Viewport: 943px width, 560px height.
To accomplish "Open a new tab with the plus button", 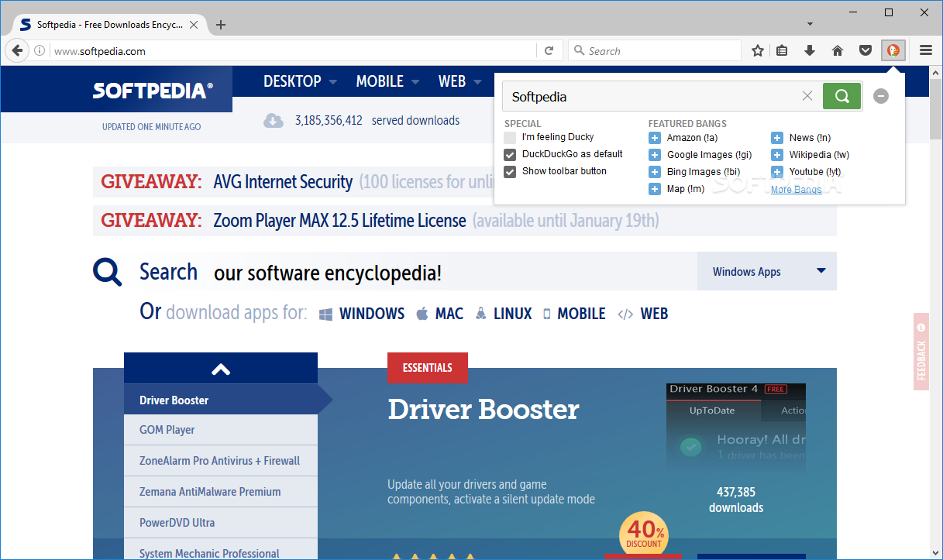I will (221, 25).
